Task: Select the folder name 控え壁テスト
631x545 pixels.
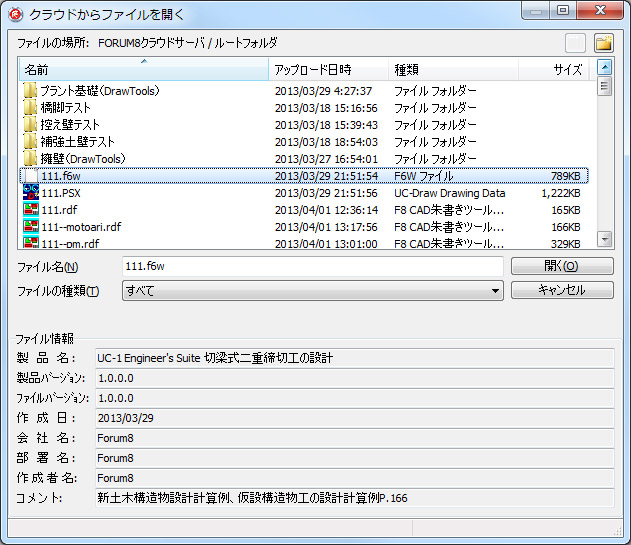Action: [x=70, y=125]
